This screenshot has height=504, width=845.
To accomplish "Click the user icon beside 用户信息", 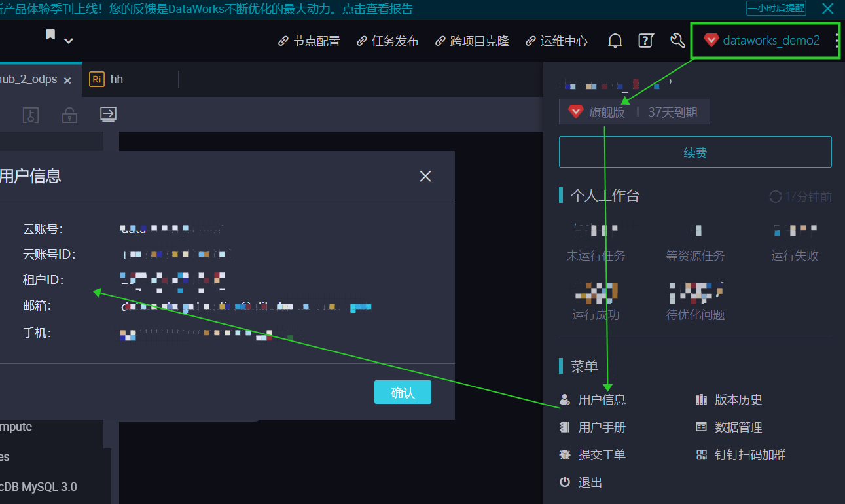I will pos(565,399).
